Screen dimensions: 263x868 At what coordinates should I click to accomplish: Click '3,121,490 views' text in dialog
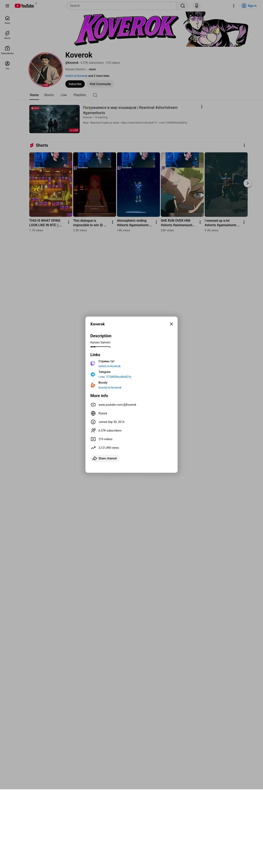click(x=109, y=448)
